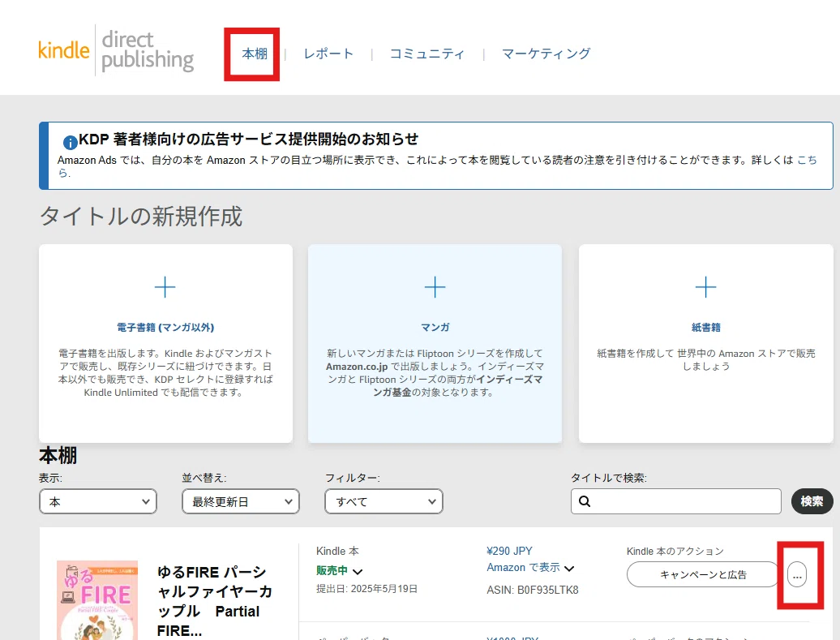Click the info icon in the KDP announcement
This screenshot has height=640, width=840.
click(71, 143)
